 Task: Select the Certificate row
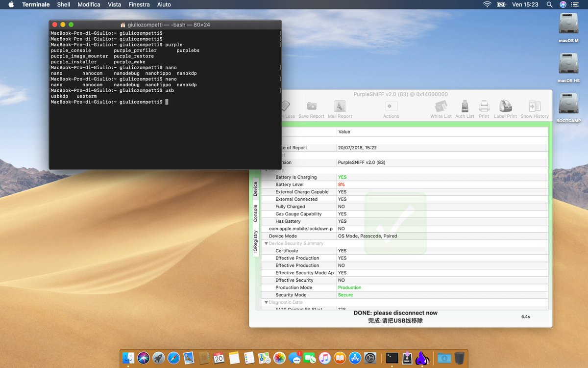point(405,251)
